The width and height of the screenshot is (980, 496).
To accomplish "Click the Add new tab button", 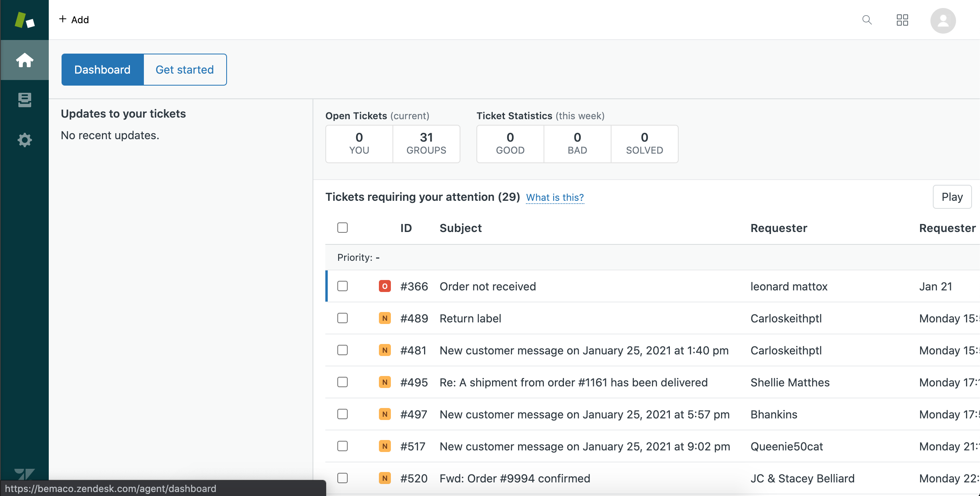I will pos(74,20).
